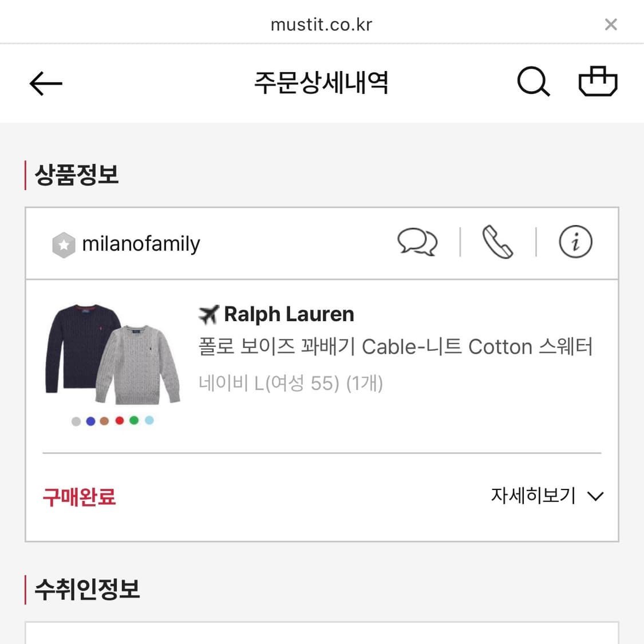The height and width of the screenshot is (644, 644).
Task: Select the red color dot option
Action: [x=119, y=420]
